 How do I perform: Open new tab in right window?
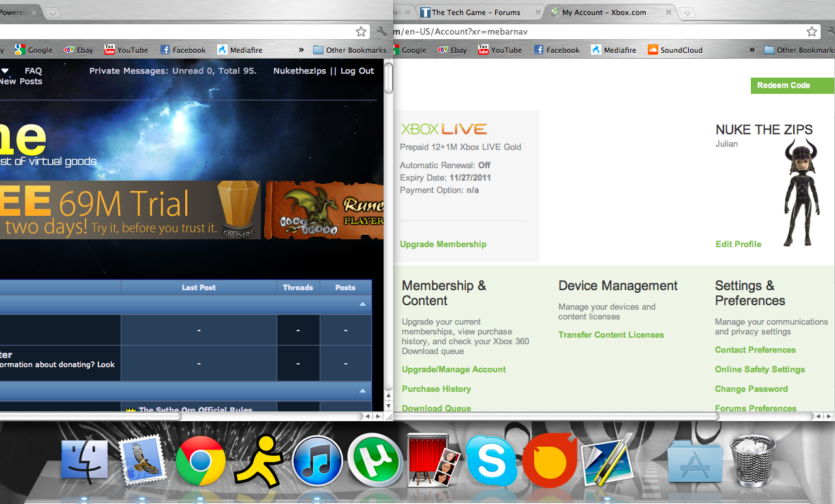pyautogui.click(x=687, y=12)
